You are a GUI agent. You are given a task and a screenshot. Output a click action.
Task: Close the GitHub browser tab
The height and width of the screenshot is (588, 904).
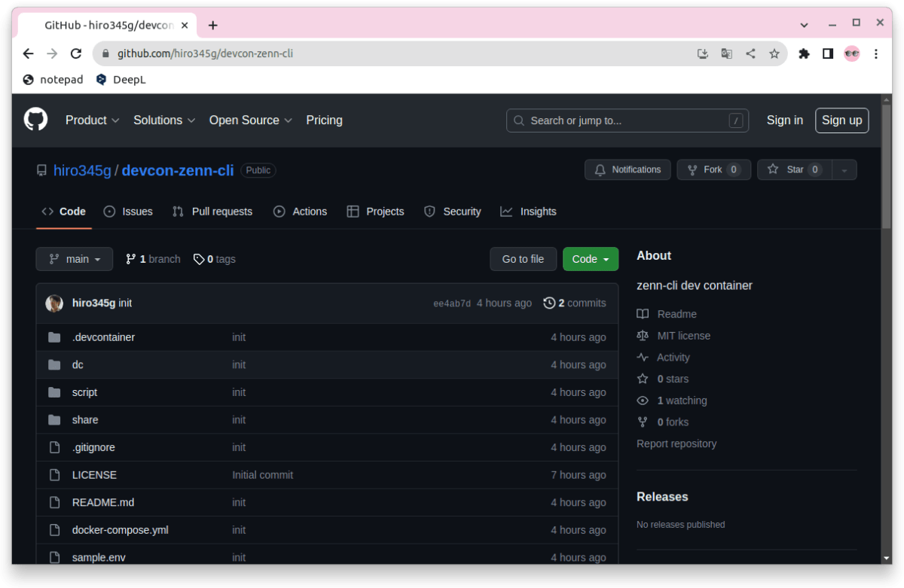point(185,25)
